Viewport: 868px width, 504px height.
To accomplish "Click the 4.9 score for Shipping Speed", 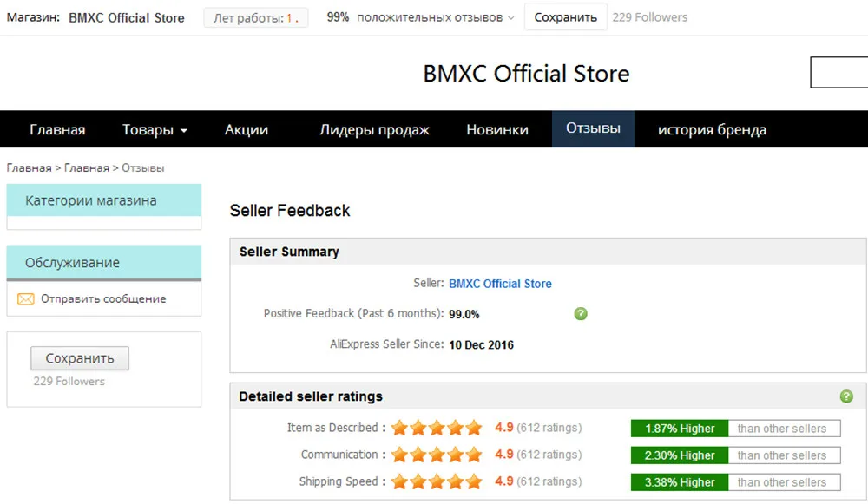I will 503,481.
